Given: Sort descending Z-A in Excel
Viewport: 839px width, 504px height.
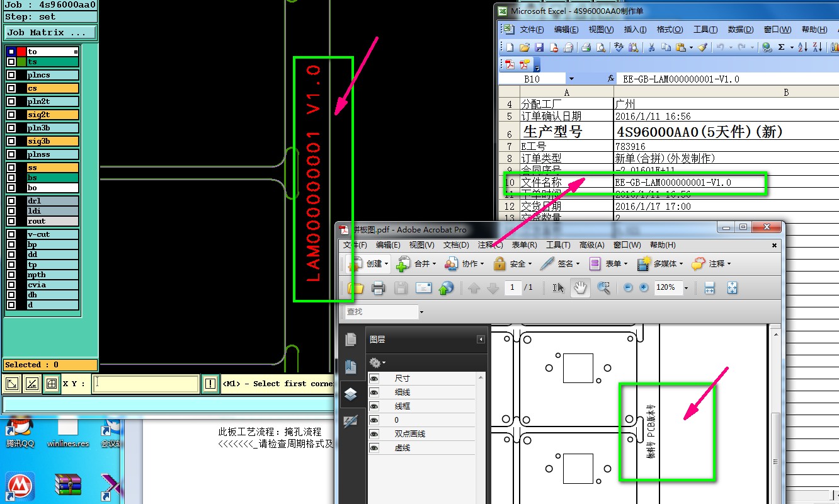Looking at the screenshot, I should point(818,47).
